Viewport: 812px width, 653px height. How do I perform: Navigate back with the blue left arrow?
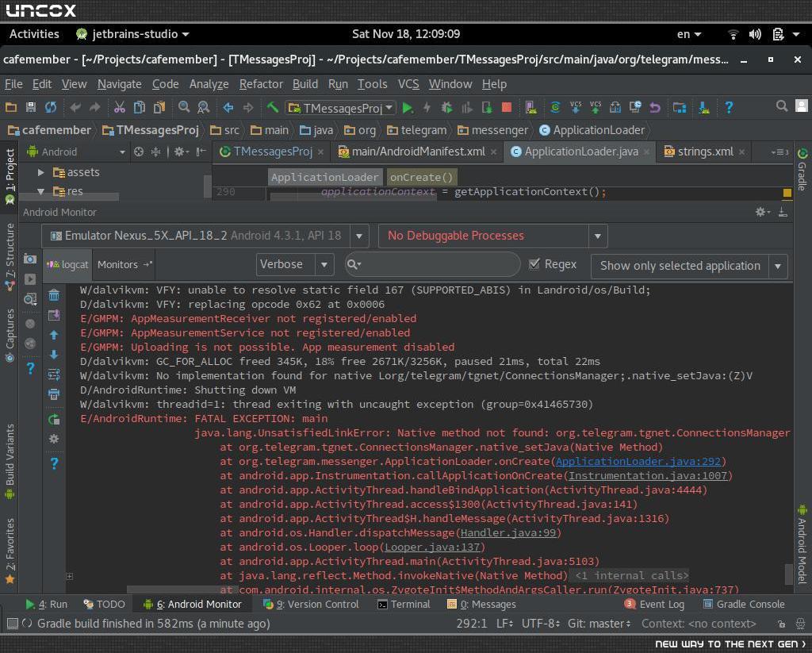point(228,107)
